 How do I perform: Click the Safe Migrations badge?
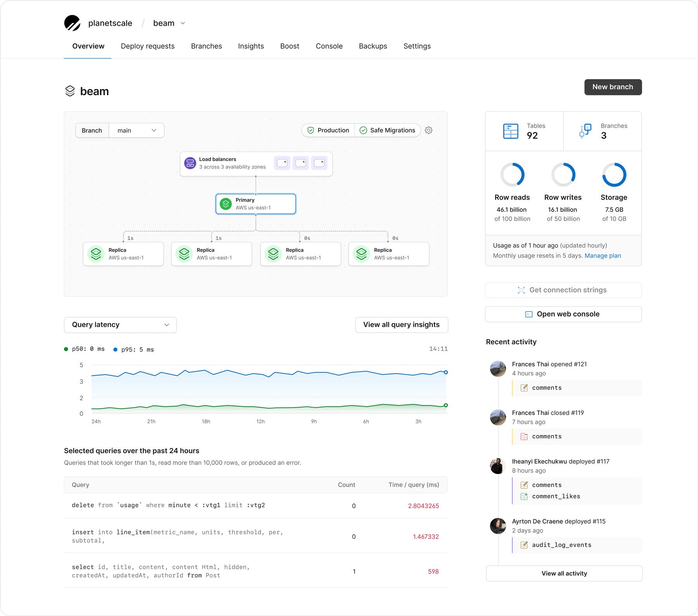point(387,130)
